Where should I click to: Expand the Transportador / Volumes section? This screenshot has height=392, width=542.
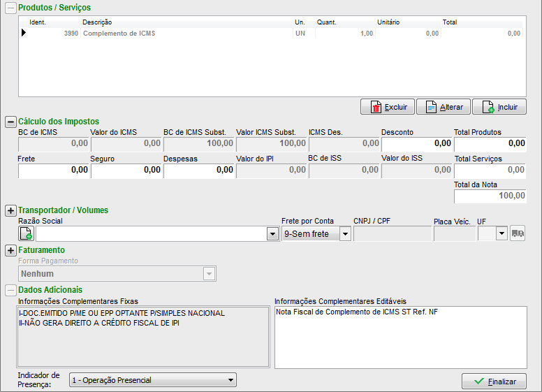tap(10, 210)
